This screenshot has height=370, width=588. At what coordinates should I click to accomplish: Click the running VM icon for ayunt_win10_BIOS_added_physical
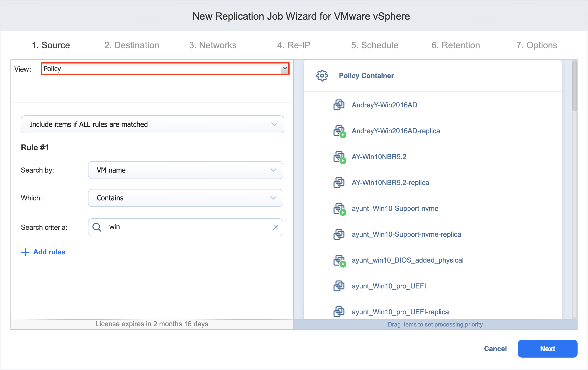[339, 261]
